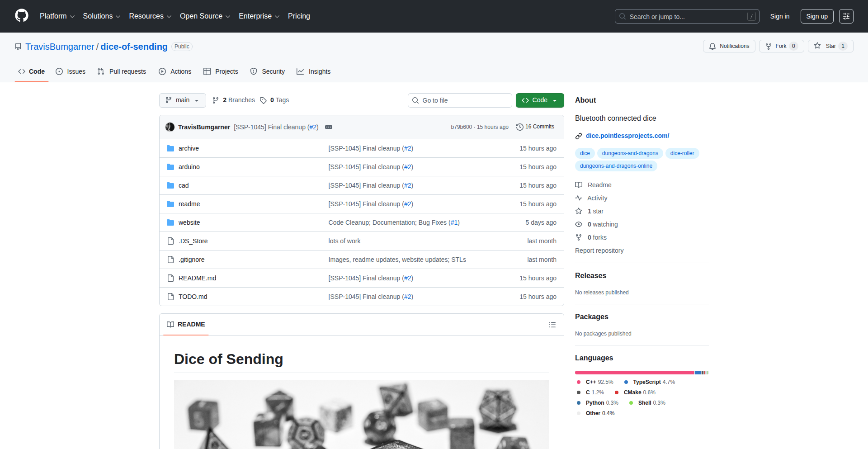Switch to the Issues tab
Viewport: 868px width, 449px height.
pos(71,71)
